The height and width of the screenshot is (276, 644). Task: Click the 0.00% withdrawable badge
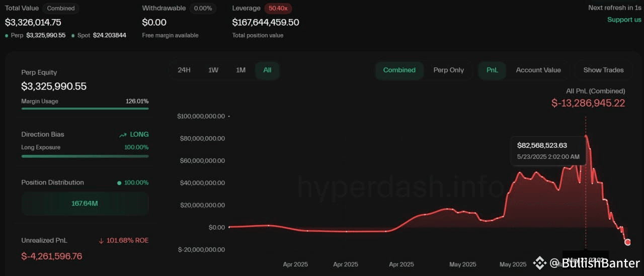[203, 8]
